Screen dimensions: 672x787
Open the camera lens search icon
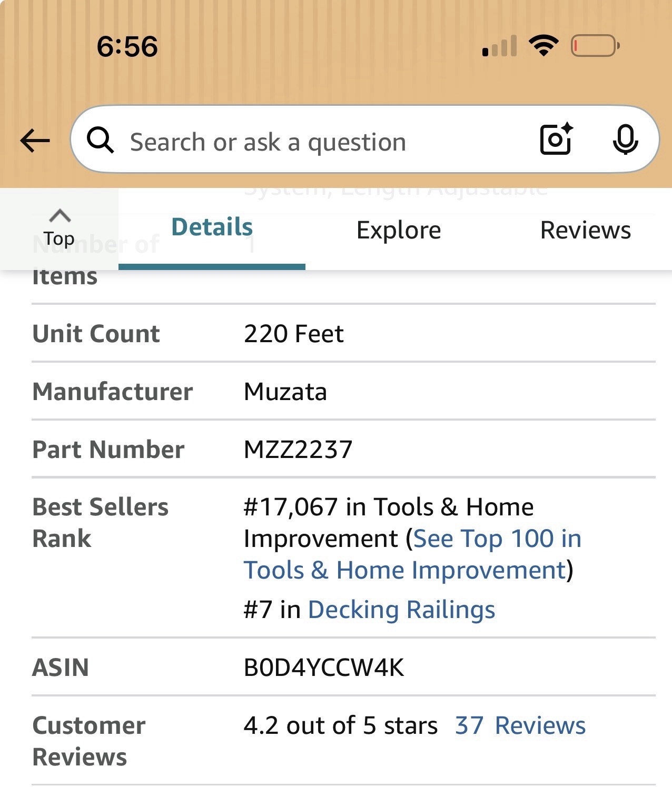[x=556, y=139]
